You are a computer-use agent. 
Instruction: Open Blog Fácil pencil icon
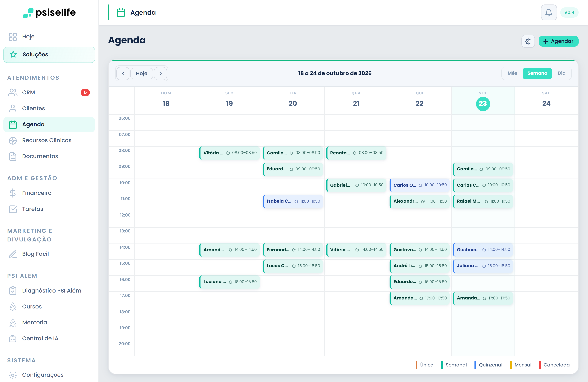pyautogui.click(x=13, y=254)
